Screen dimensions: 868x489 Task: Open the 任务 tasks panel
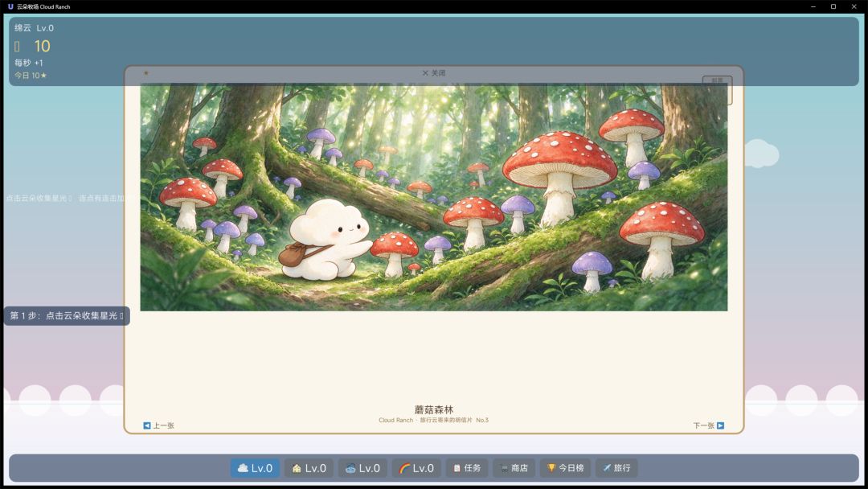tap(467, 468)
